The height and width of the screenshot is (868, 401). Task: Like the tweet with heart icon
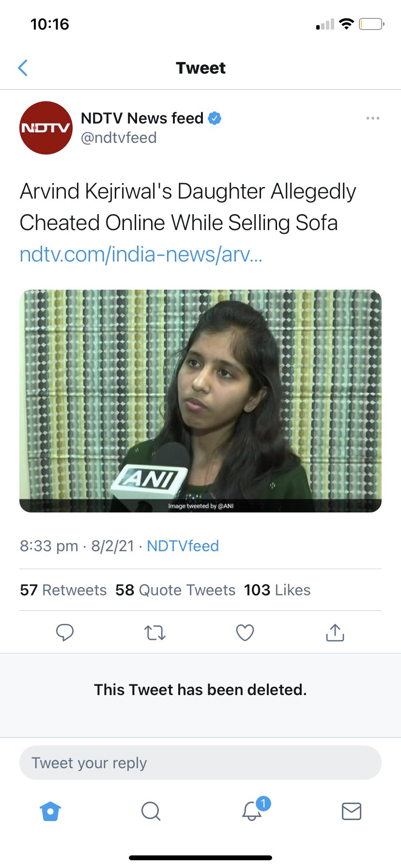[245, 633]
